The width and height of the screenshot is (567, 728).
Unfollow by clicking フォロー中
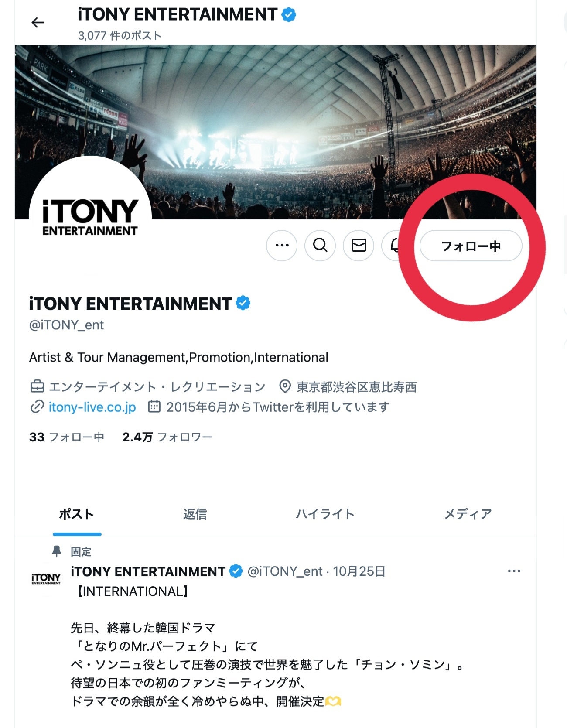pos(470,246)
